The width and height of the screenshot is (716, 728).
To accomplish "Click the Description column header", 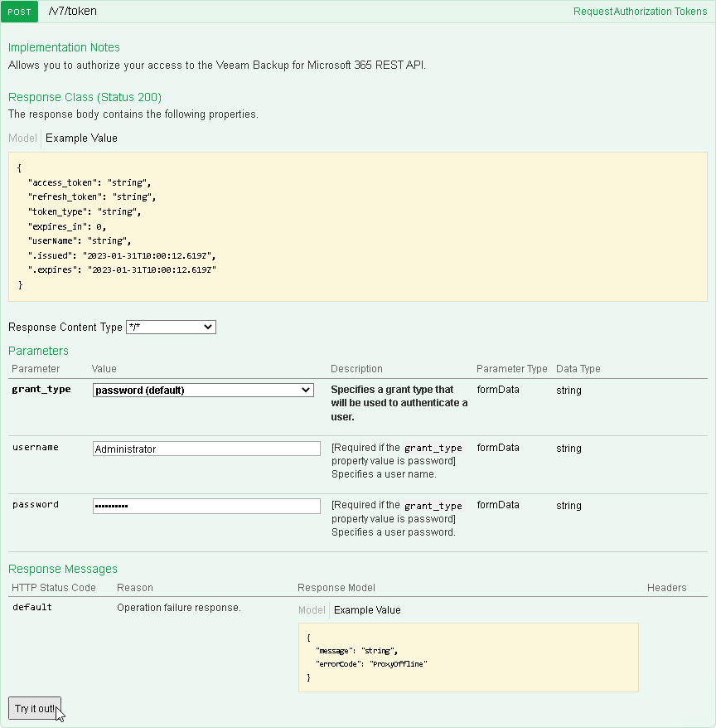I will click(x=356, y=369).
